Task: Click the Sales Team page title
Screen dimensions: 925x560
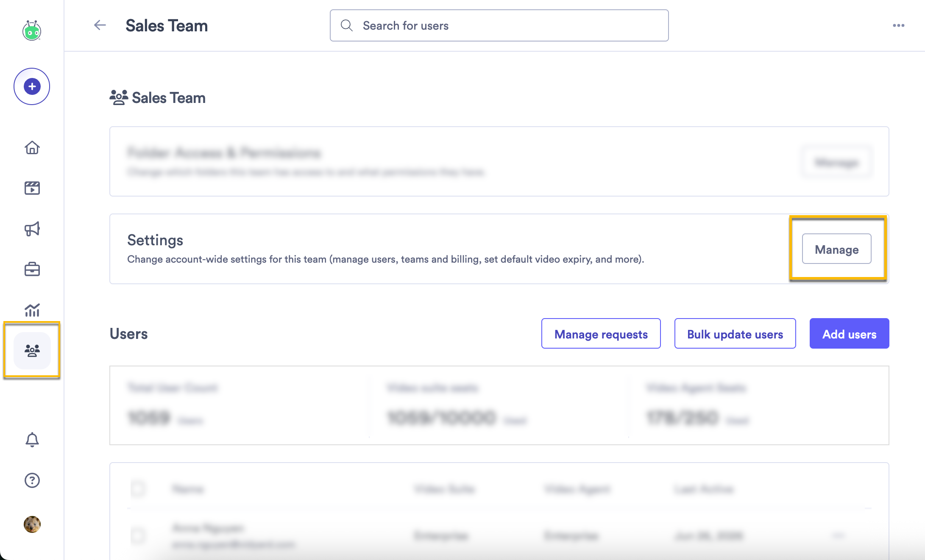Action: pyautogui.click(x=167, y=25)
